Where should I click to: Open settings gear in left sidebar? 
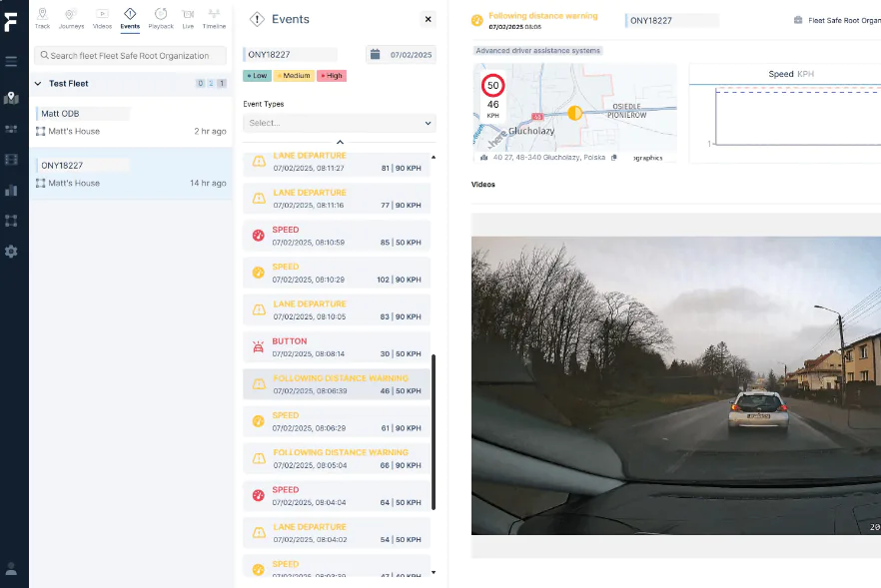pos(11,252)
